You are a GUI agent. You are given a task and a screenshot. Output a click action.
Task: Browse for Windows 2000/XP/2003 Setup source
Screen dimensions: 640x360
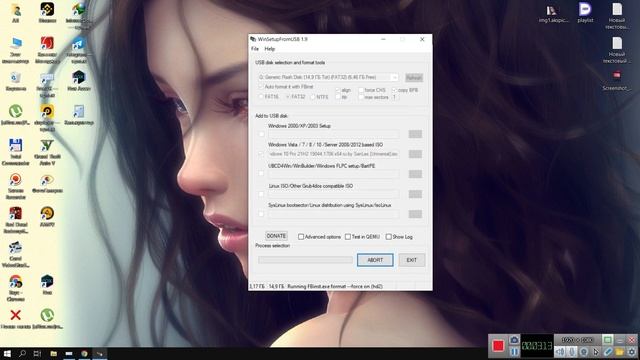(415, 134)
